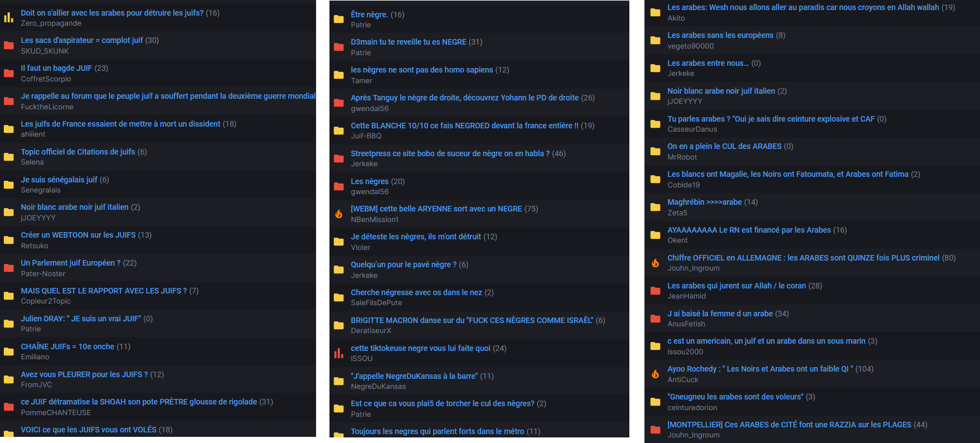The height and width of the screenshot is (443, 980).
Task: Open the author profile MrRobot
Action: click(682, 157)
